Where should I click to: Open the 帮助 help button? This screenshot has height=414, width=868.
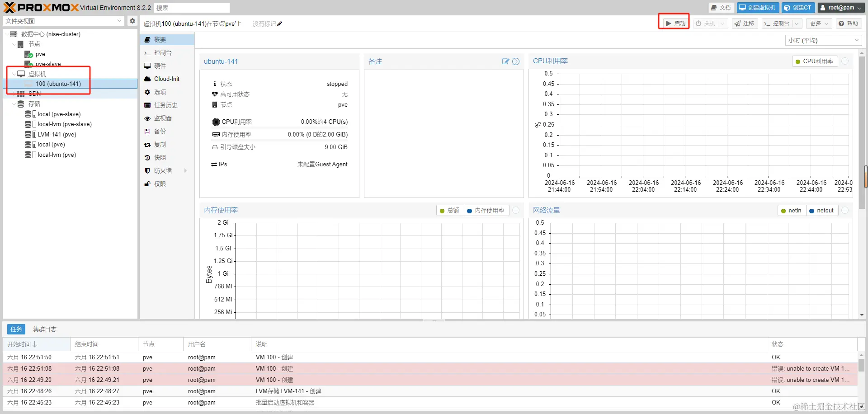point(848,24)
